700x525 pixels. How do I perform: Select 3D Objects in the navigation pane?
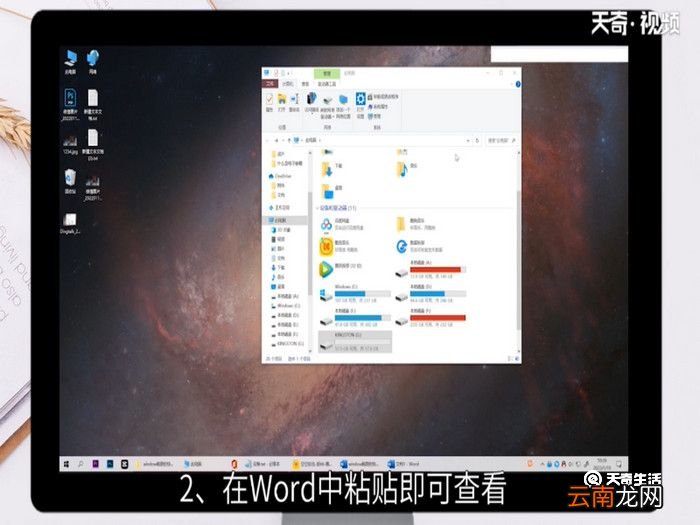click(283, 230)
